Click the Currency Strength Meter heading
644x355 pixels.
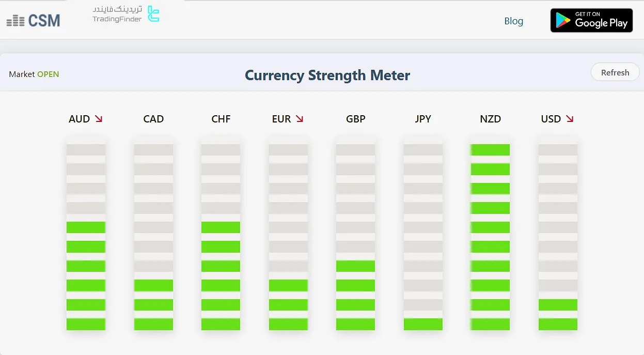coord(327,75)
